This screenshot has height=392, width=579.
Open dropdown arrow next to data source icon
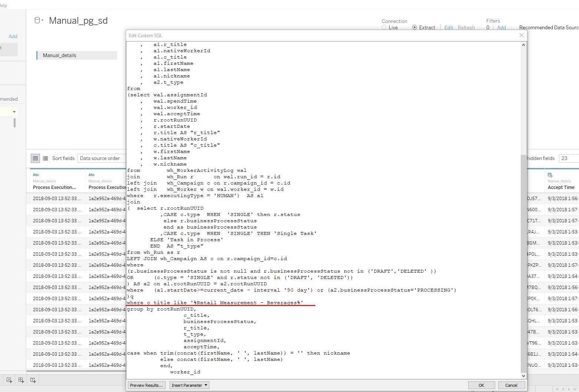pyautogui.click(x=42, y=20)
